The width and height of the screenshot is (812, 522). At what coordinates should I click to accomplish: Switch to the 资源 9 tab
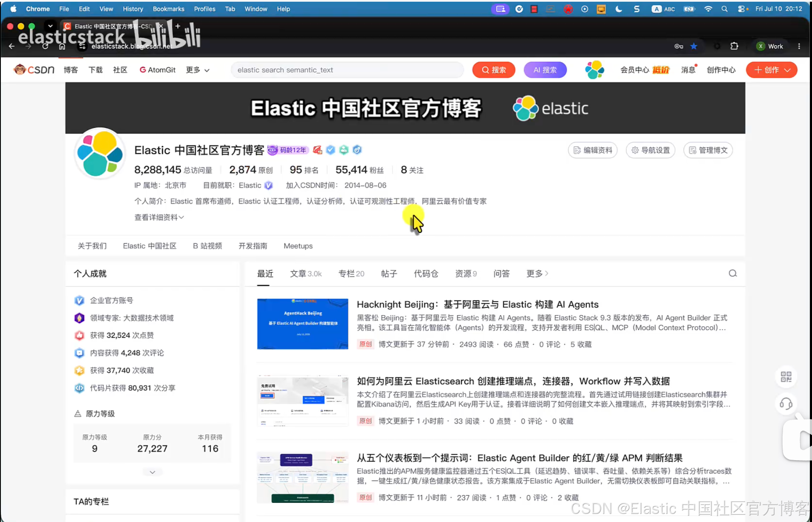click(x=466, y=274)
